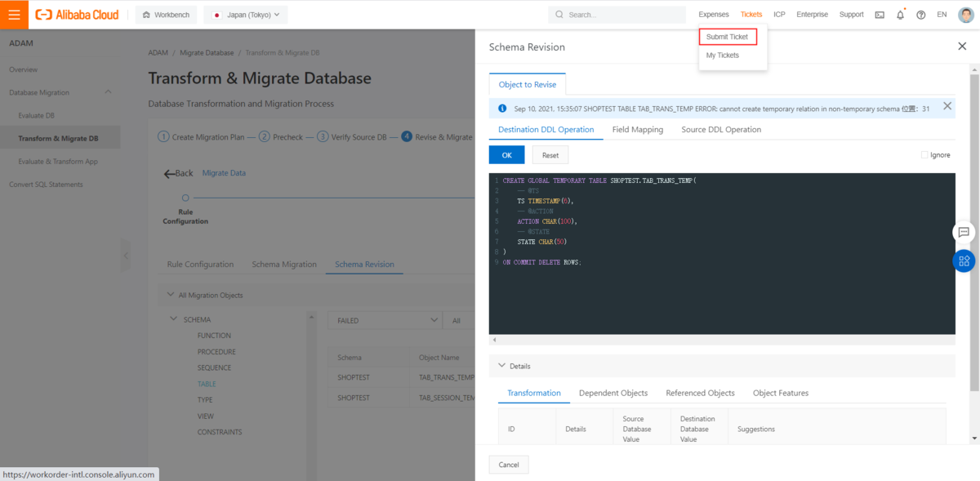Image resolution: width=980 pixels, height=481 pixels.
Task: Click Migrate Database breadcrumb link
Action: click(207, 53)
